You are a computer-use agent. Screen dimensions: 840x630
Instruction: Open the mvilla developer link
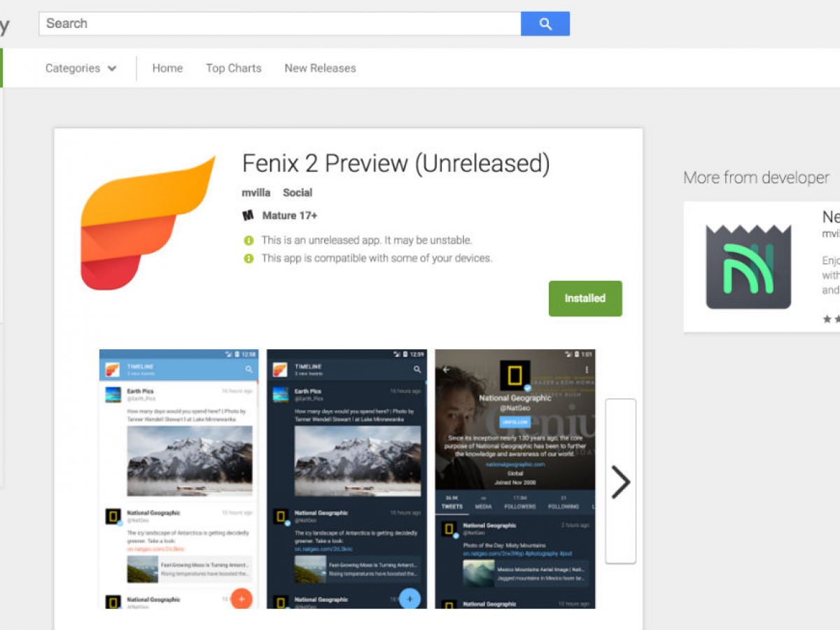[256, 192]
